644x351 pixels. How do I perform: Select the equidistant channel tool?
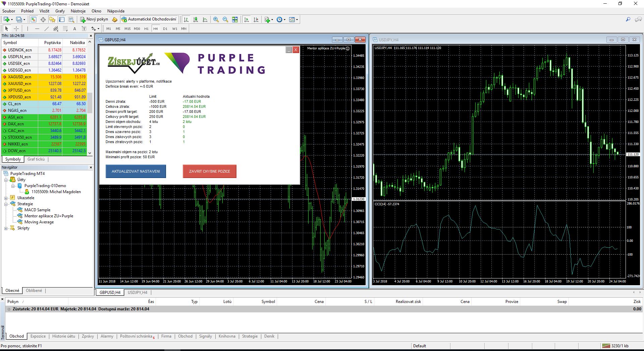[56, 29]
